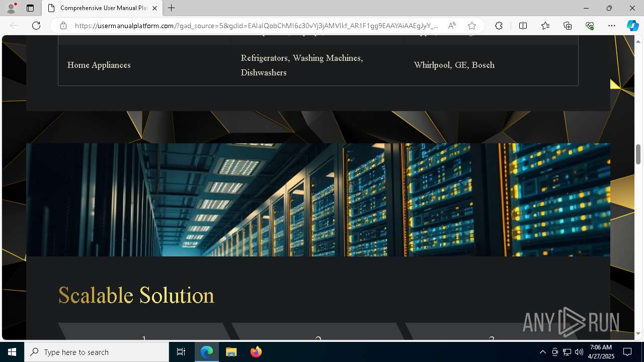Click the Scalable Solution heading
Viewport: 644px width, 362px height.
[x=136, y=295]
